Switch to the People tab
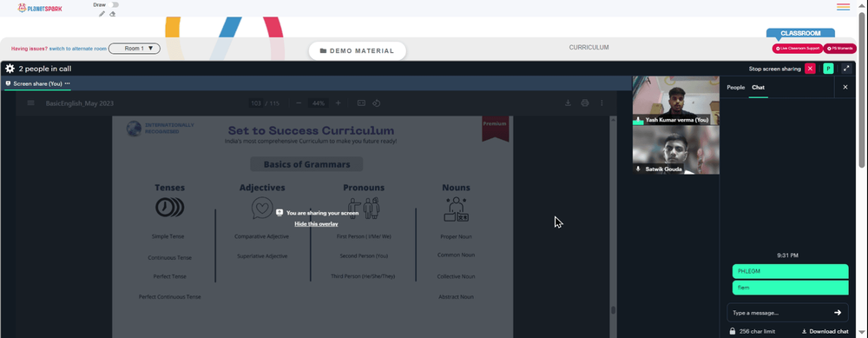Screen dimensions: 868x338 click(736, 88)
